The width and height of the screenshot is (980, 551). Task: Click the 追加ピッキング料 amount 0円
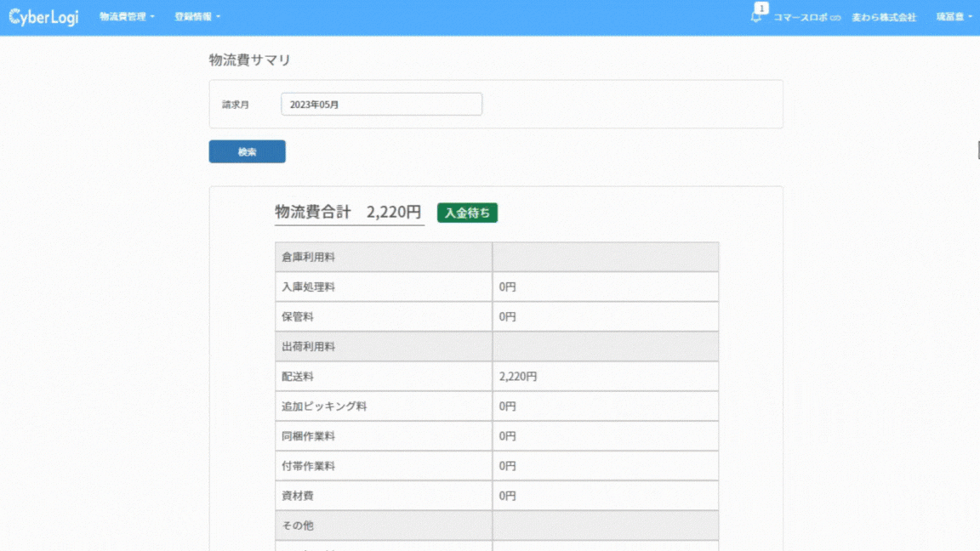(508, 406)
